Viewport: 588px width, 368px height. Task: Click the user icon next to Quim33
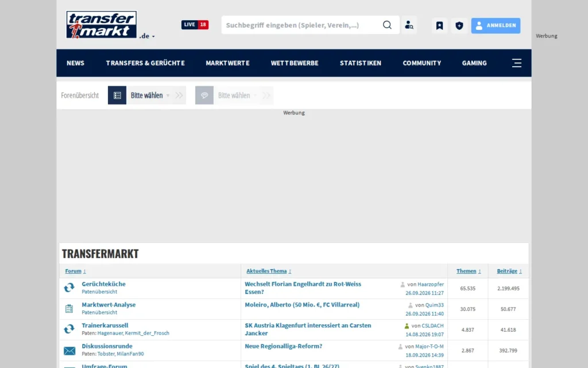(410, 305)
